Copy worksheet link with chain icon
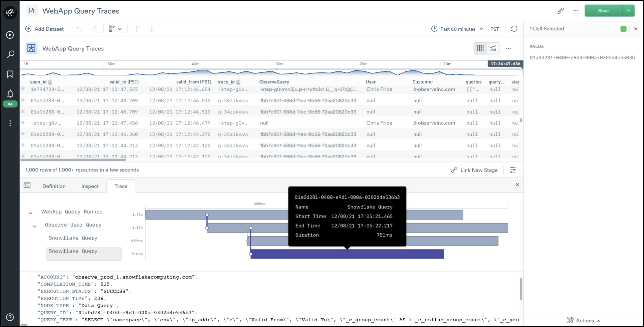Viewport: 644px width, 327px height. (561, 11)
